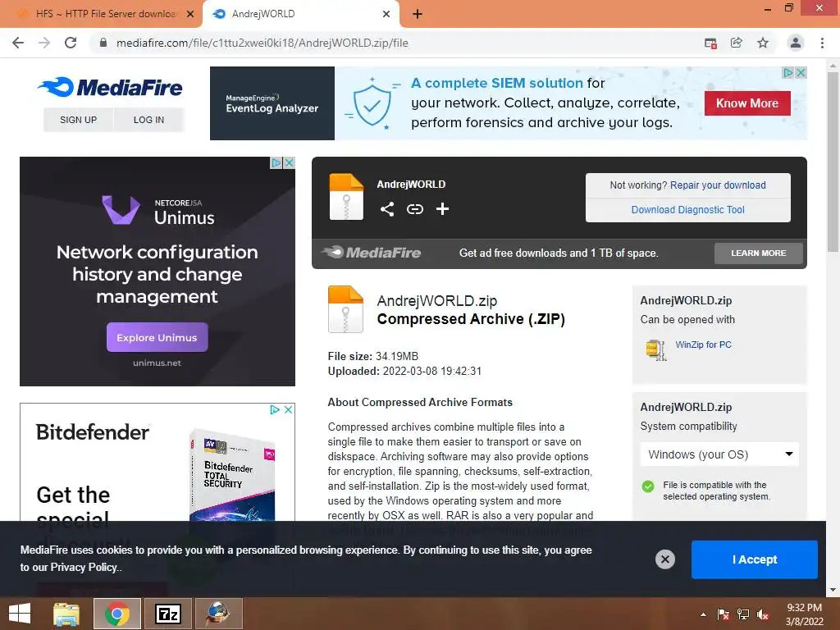This screenshot has width=840, height=630.
Task: Dismiss cookie notice with X button
Action: [x=664, y=559]
